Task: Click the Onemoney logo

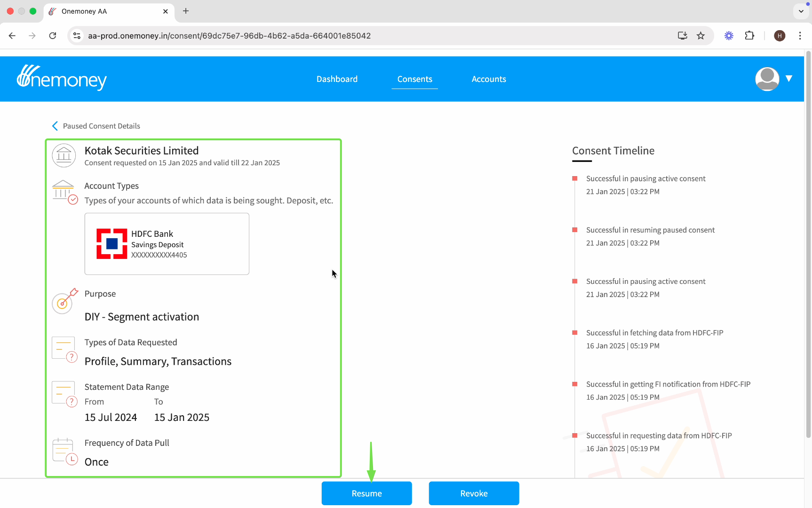Action: coord(62,78)
